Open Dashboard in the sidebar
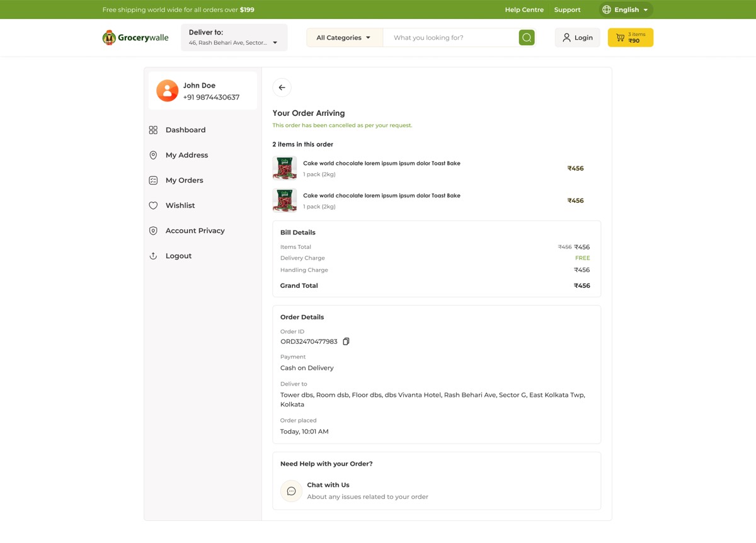The image size is (756, 543). coord(185,130)
